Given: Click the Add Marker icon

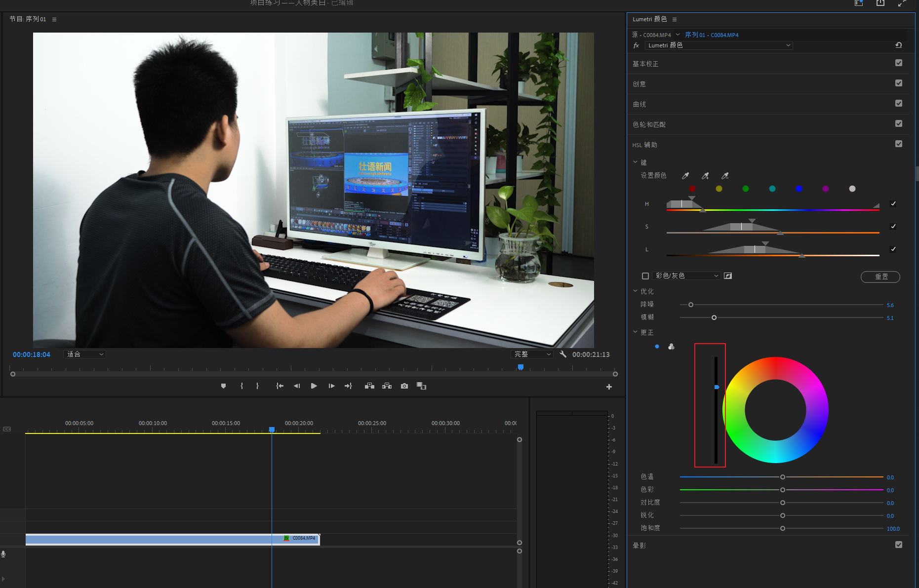Looking at the screenshot, I should tap(223, 386).
